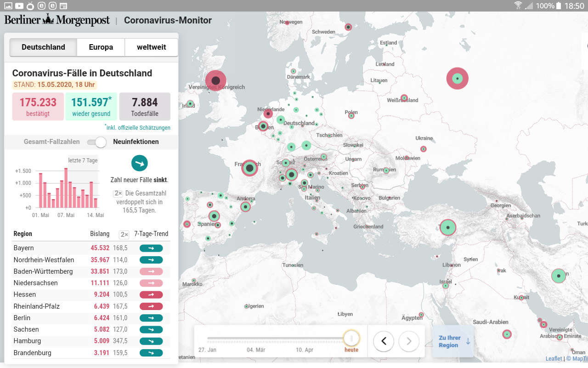
Task: Click the tallest bar in new-cases chart
Action: [x=66, y=188]
